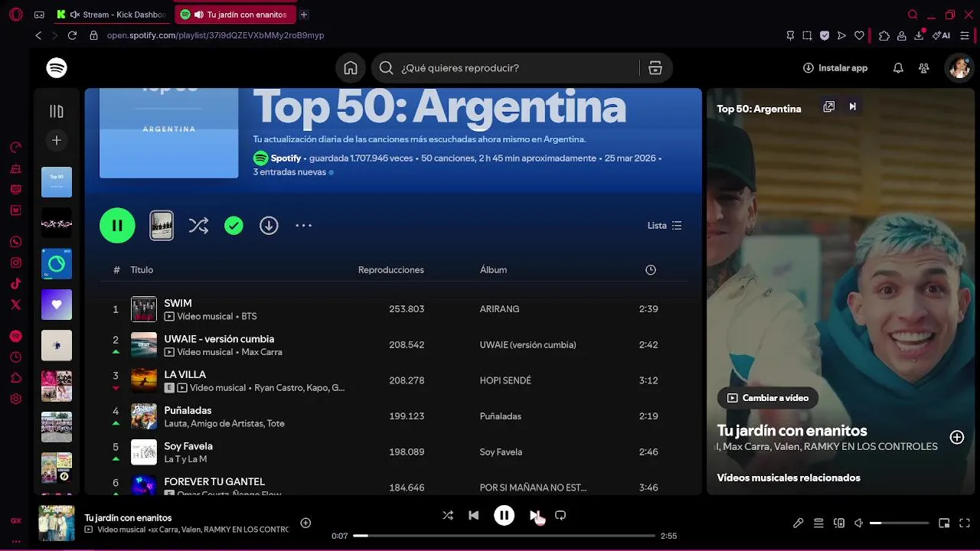Open the playlist preview thumbnail beside play
980x551 pixels.
click(x=162, y=225)
